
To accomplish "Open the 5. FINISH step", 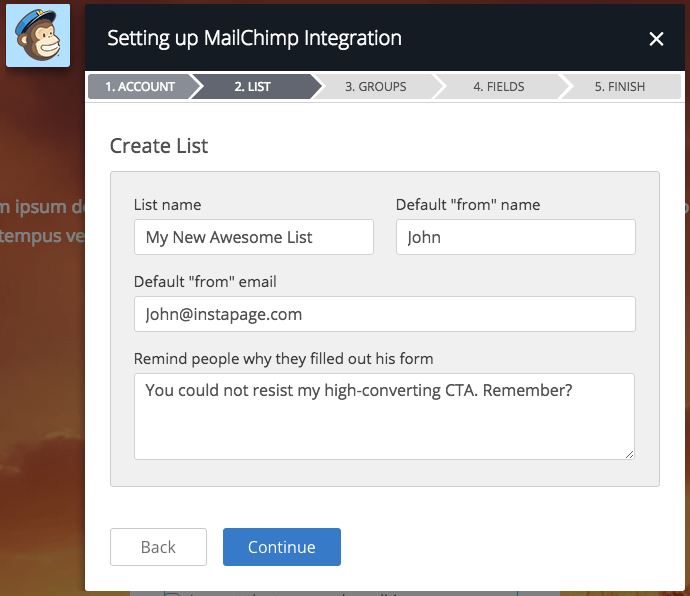I will click(620, 86).
